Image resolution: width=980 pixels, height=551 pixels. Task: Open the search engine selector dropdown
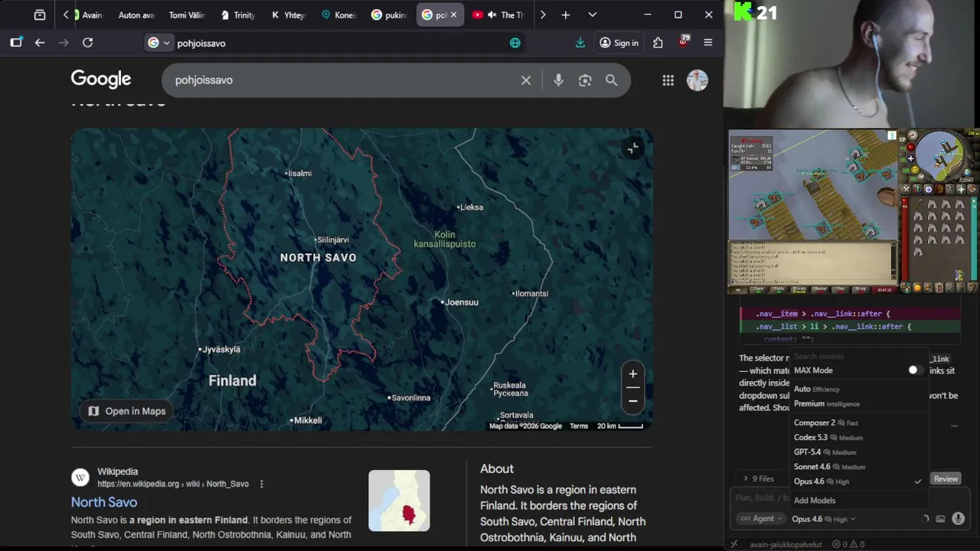pos(158,43)
